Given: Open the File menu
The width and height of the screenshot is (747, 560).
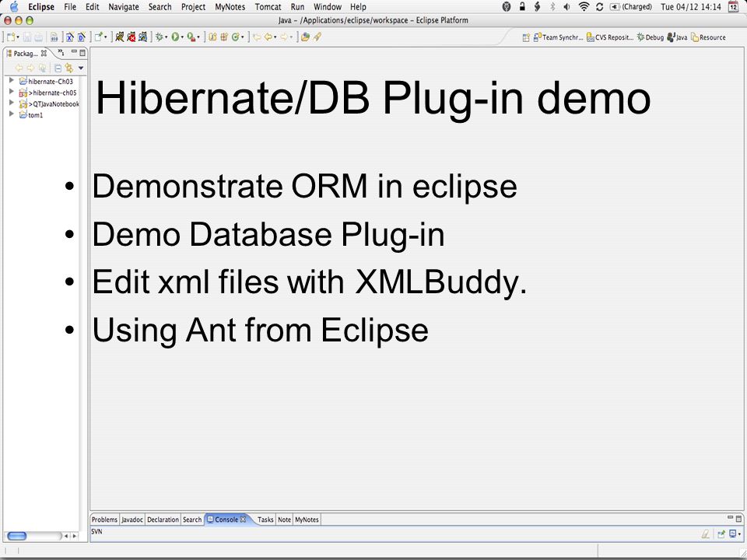Looking at the screenshot, I should [70, 7].
